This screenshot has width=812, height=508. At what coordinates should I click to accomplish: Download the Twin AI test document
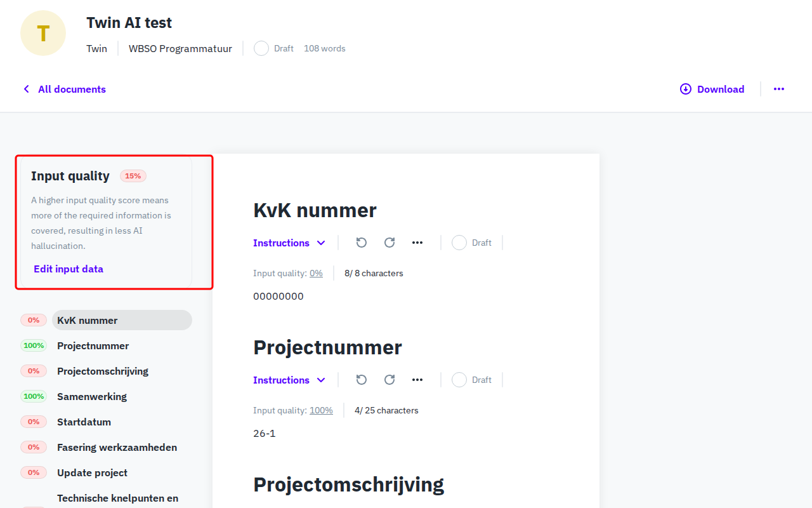(x=712, y=89)
